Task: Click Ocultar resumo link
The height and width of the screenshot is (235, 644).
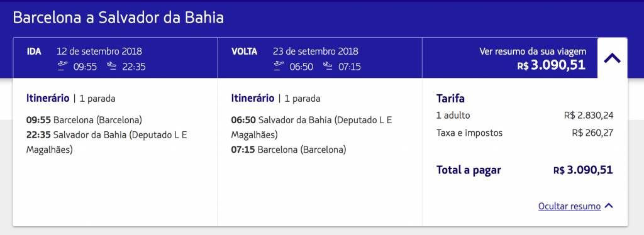Action: pyautogui.click(x=569, y=206)
